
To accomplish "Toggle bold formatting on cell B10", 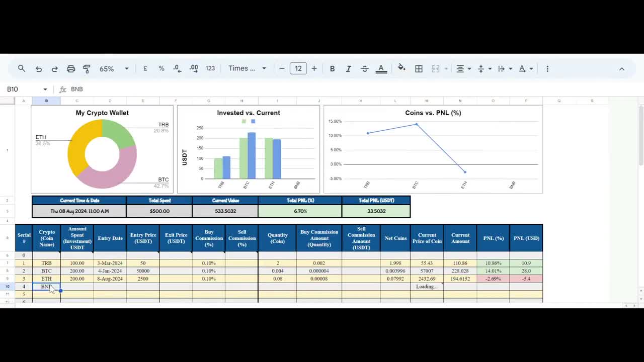I will (332, 68).
